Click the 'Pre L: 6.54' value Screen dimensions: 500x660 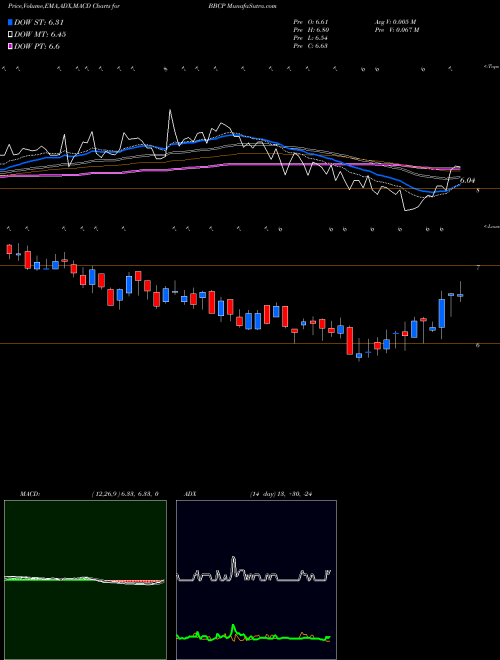310,38
